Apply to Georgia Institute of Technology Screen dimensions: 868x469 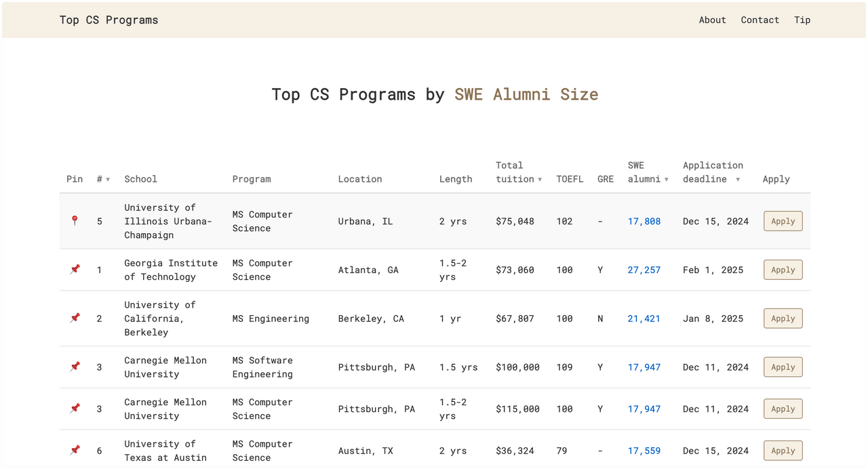coord(783,270)
